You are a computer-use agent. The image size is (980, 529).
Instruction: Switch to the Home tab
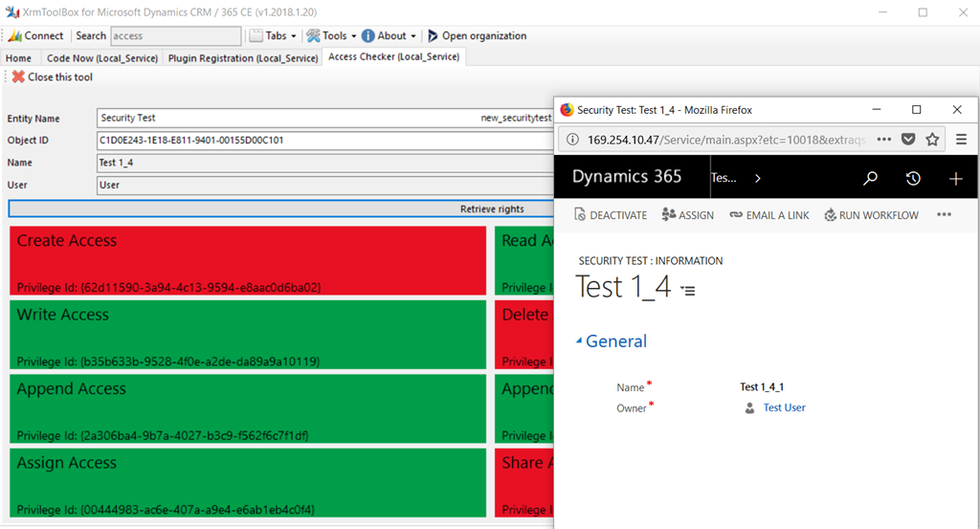click(x=19, y=58)
